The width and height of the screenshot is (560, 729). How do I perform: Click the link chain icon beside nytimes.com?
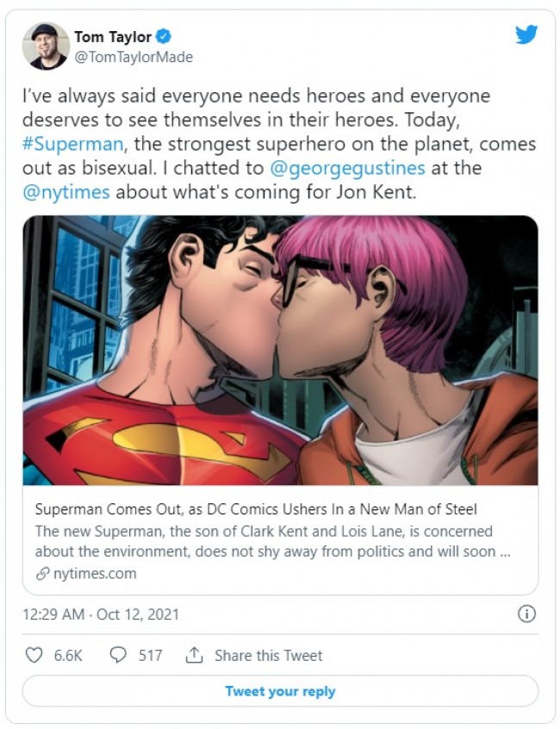[x=42, y=574]
